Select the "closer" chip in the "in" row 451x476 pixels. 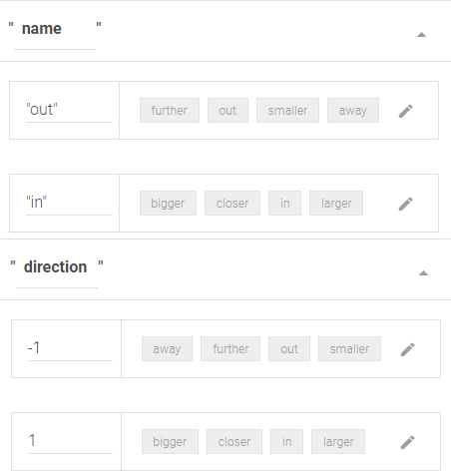232,204
